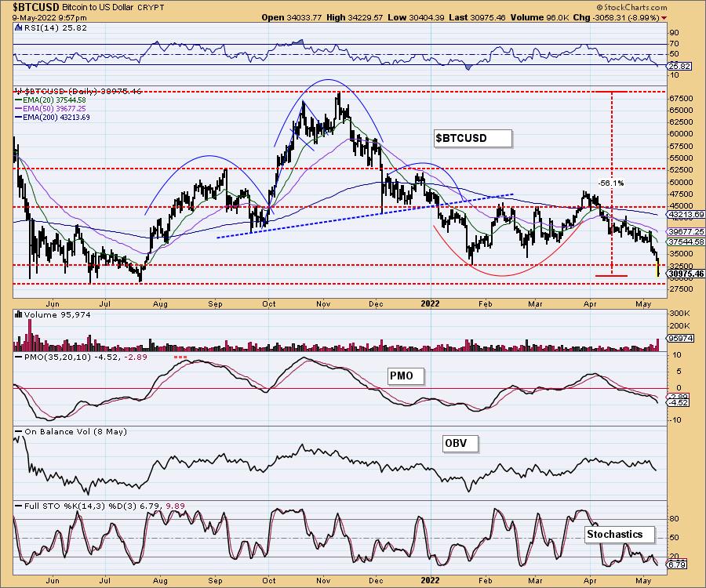Click the 67500 price axis label
The width and height of the screenshot is (706, 588).
click(x=681, y=99)
